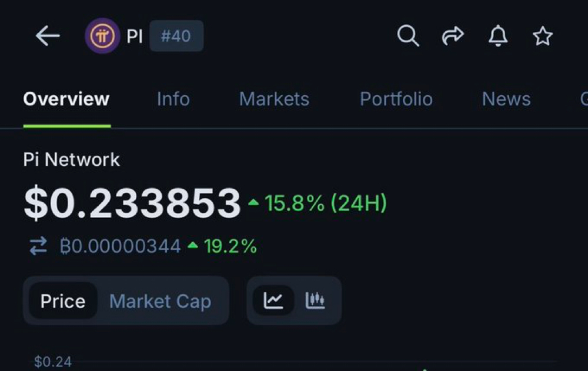Select the line chart view icon
Screen dimensions: 588x371
(x=274, y=300)
